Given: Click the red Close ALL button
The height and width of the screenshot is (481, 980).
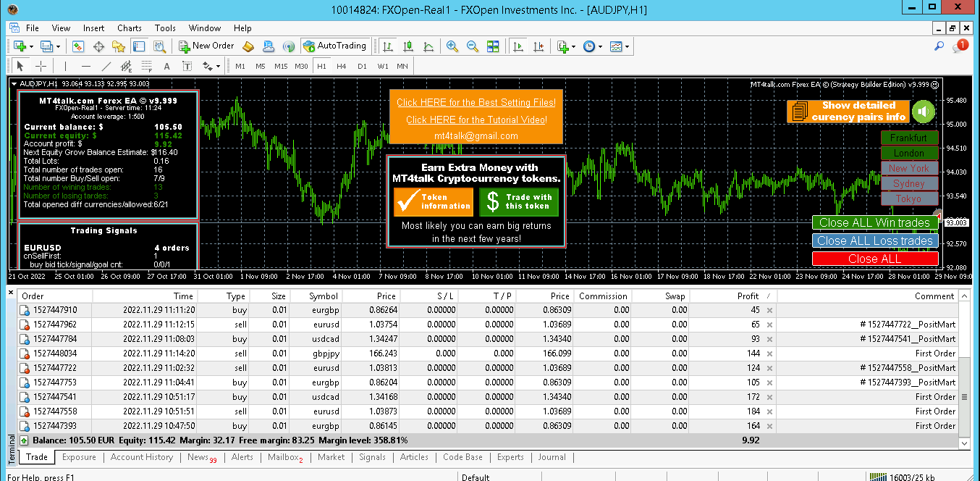Looking at the screenshot, I should [x=874, y=259].
